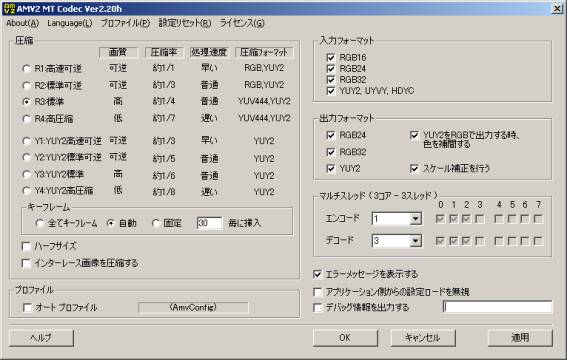
Task: Select the R2:標準可逆 compression mode
Action: [26, 85]
